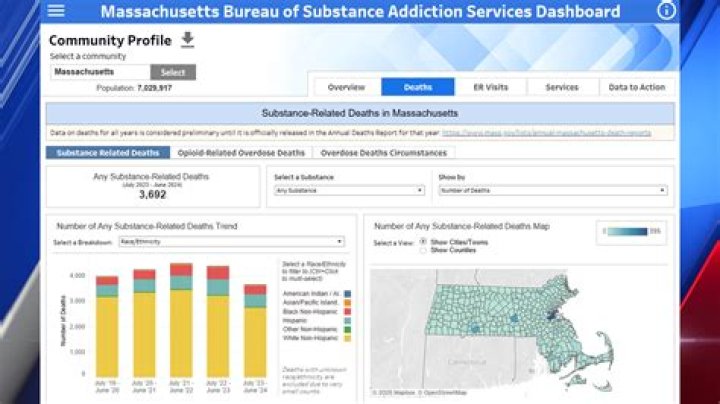Click the Massachusetts community input field
Image resolution: width=720 pixels, height=404 pixels.
point(100,72)
